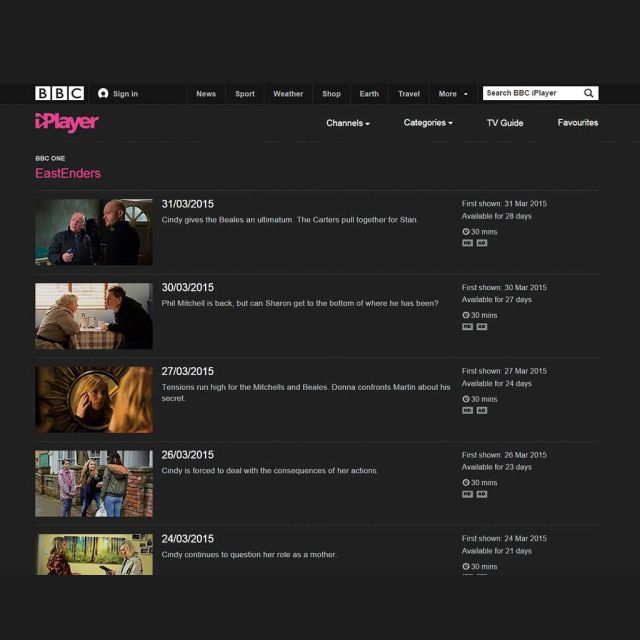Click clock icon on 24/03/2015 episode
The image size is (640, 640).
(x=466, y=566)
